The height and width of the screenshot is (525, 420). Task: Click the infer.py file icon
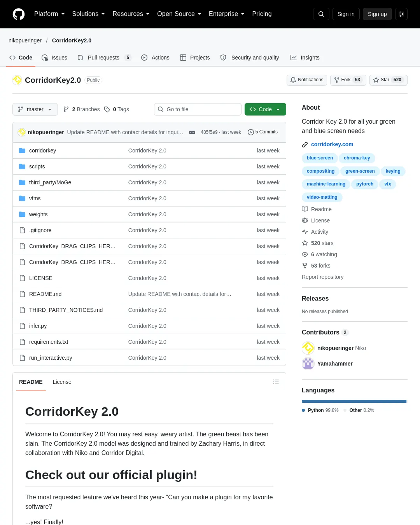(x=22, y=326)
